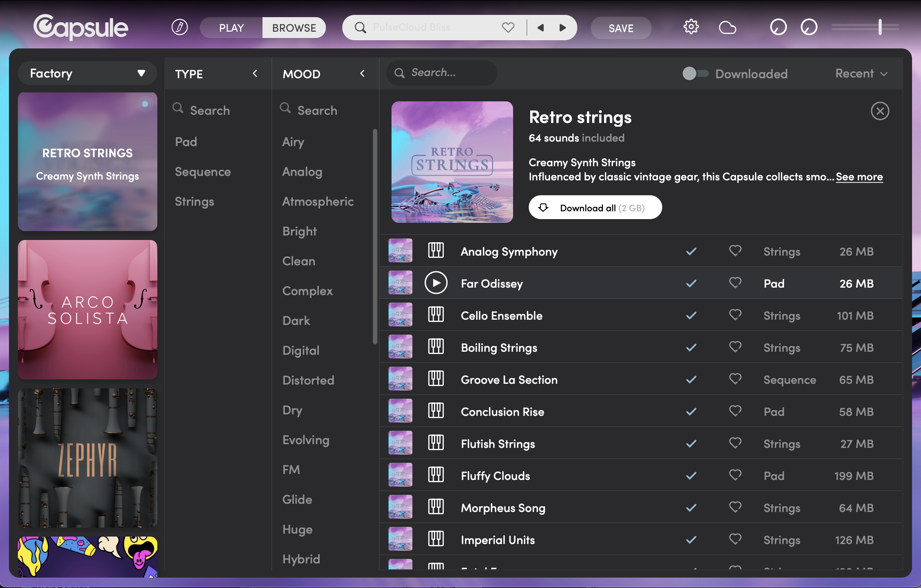The height and width of the screenshot is (588, 921).
Task: Collapse the MOOD column chevron
Action: click(x=362, y=73)
